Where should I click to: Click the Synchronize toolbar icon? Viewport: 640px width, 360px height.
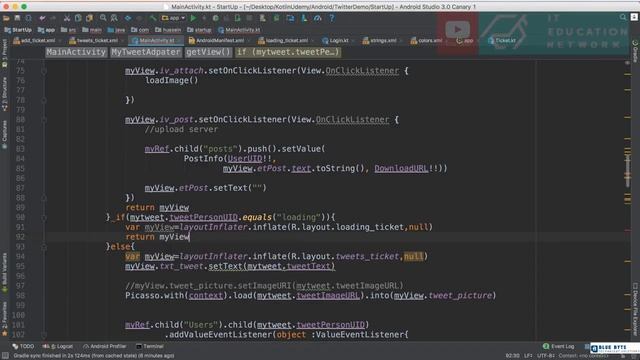(x=29, y=18)
